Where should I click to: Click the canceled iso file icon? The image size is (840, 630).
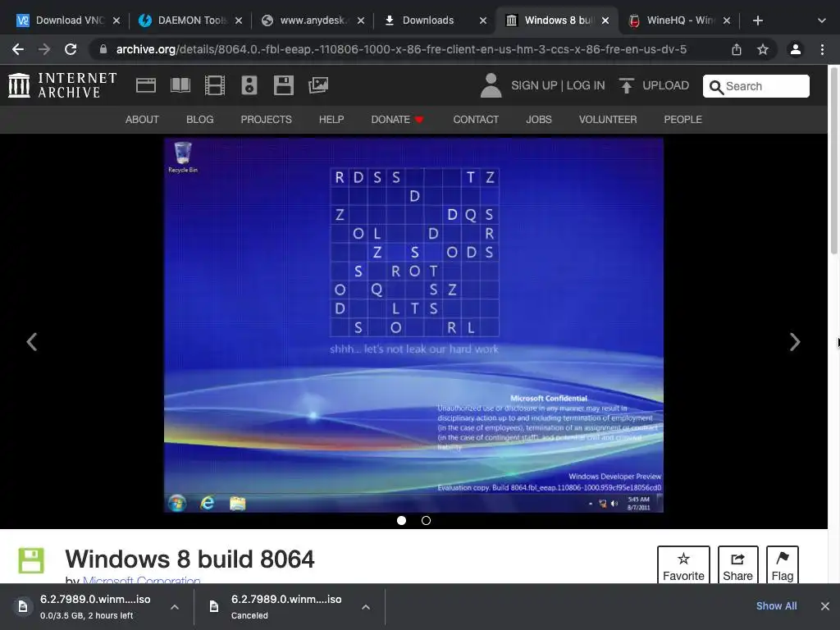214,606
